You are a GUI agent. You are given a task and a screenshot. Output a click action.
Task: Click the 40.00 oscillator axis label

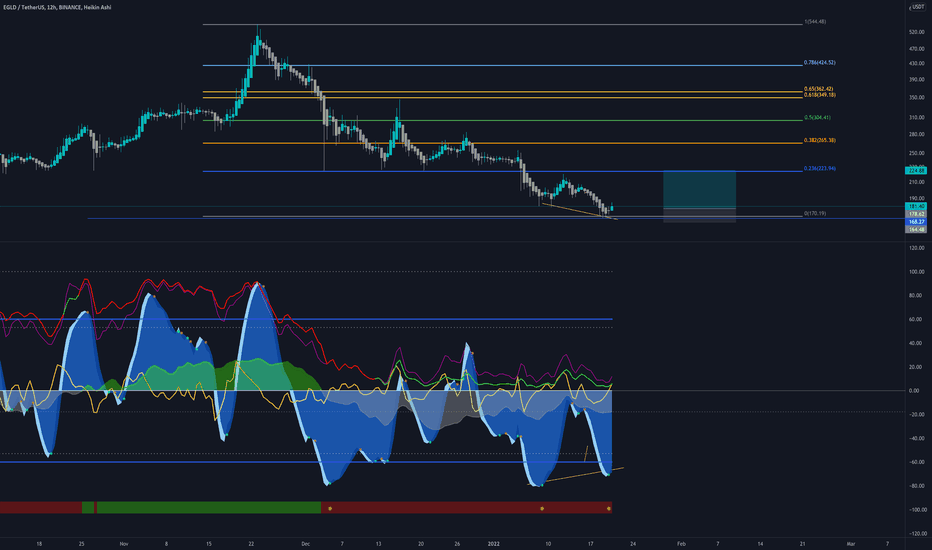(917, 343)
